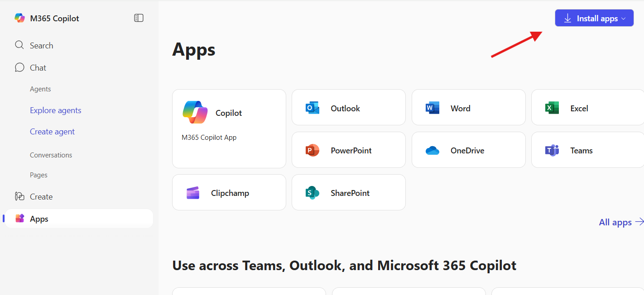Open the PowerPoint app card
The image size is (644, 295).
point(349,150)
